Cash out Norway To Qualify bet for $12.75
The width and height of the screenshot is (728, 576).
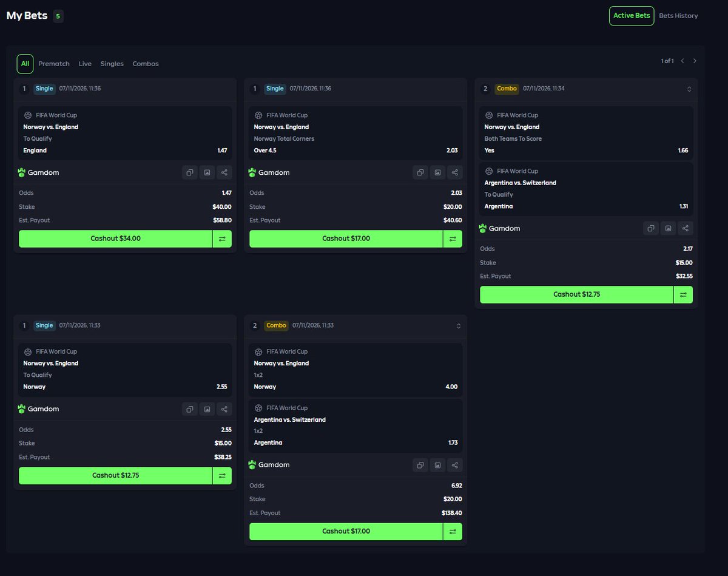coord(115,475)
